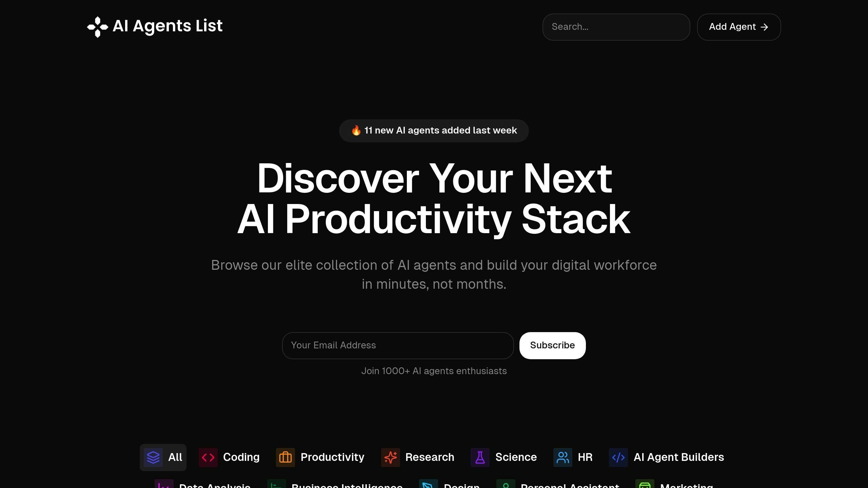Screen dimensions: 868x488
Task: Click the Add Agent button
Action: click(x=738, y=27)
